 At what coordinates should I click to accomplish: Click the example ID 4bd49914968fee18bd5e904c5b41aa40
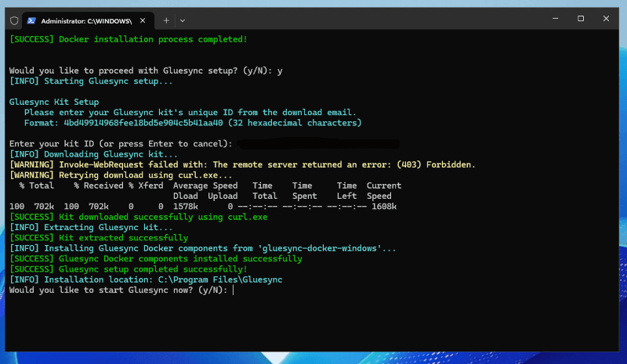(143, 123)
